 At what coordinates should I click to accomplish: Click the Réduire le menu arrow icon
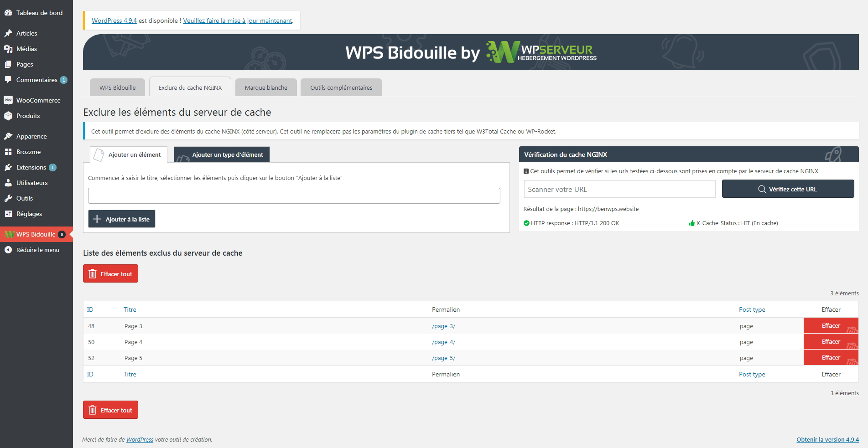pyautogui.click(x=8, y=250)
